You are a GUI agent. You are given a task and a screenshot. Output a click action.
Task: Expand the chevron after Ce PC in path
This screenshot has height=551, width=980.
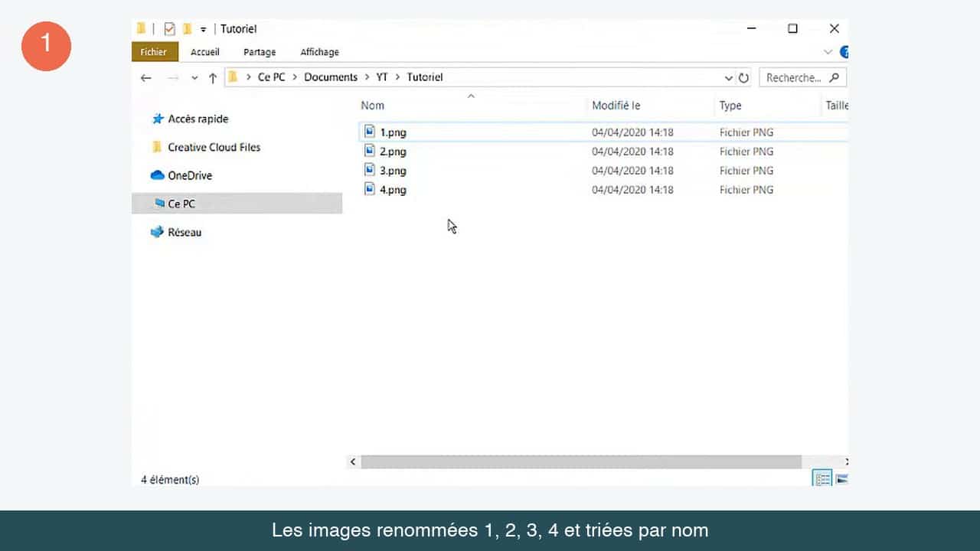(x=295, y=77)
